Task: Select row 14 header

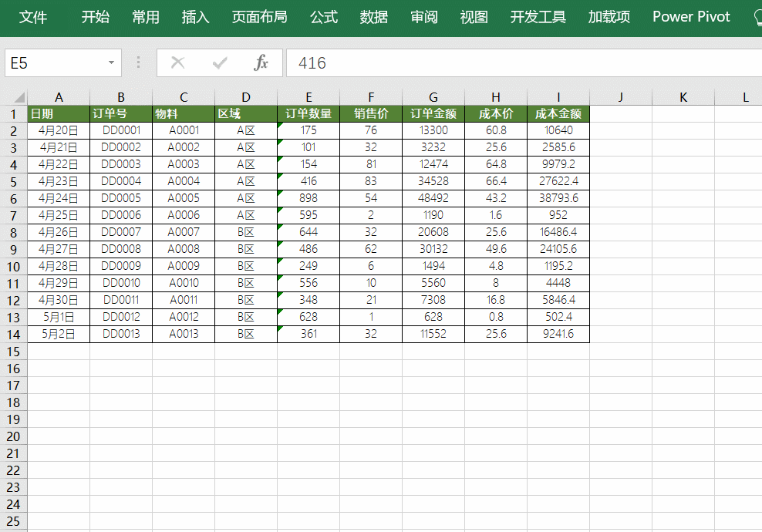Action: [x=14, y=335]
